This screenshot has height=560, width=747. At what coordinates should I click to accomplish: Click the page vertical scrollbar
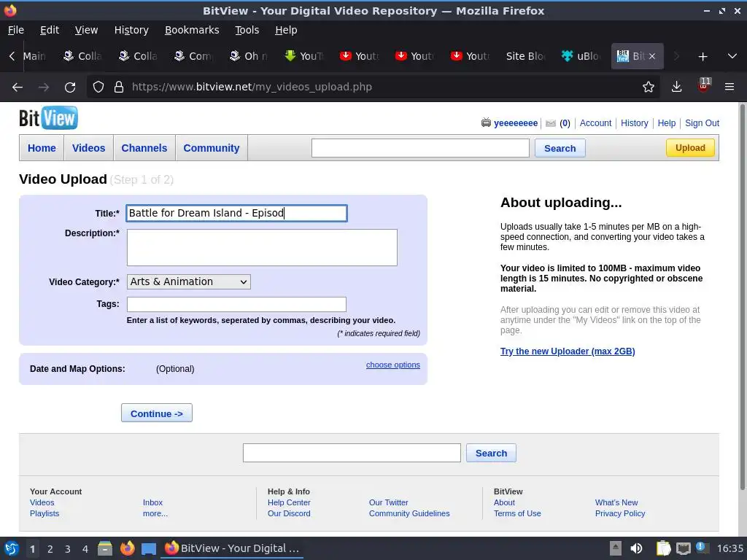pyautogui.click(x=742, y=297)
